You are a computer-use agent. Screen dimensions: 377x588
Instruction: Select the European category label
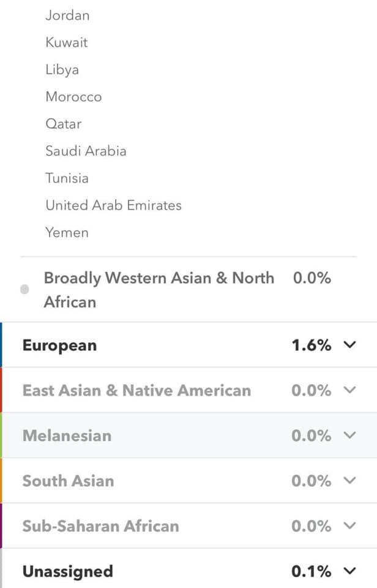pos(59,345)
